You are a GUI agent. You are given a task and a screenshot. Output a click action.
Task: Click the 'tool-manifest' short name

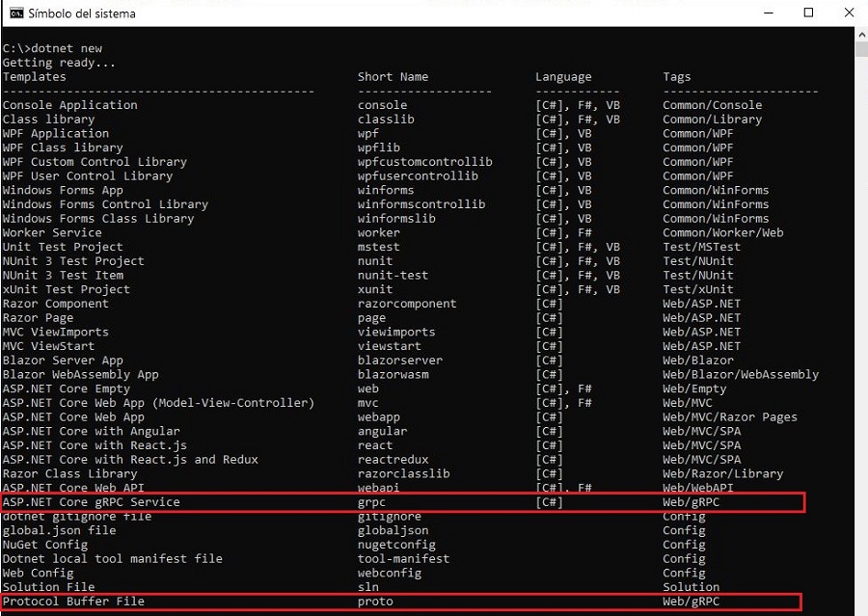[x=403, y=559]
